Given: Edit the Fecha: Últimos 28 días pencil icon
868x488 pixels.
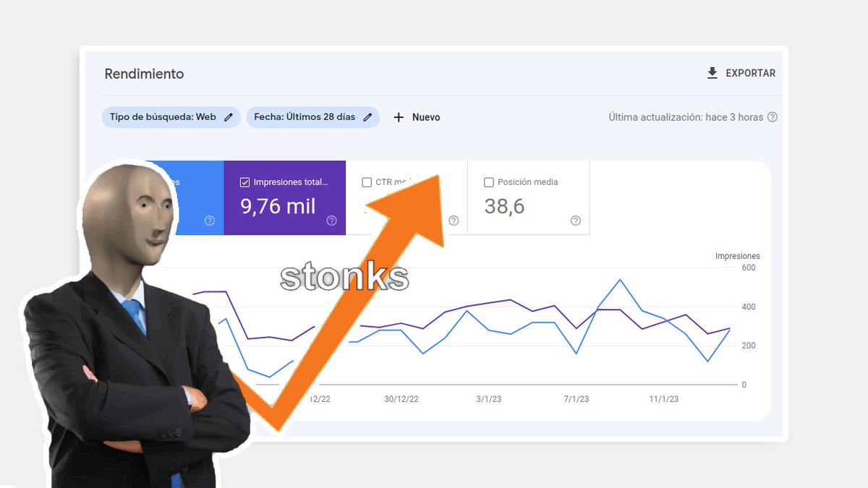Looking at the screenshot, I should point(367,117).
